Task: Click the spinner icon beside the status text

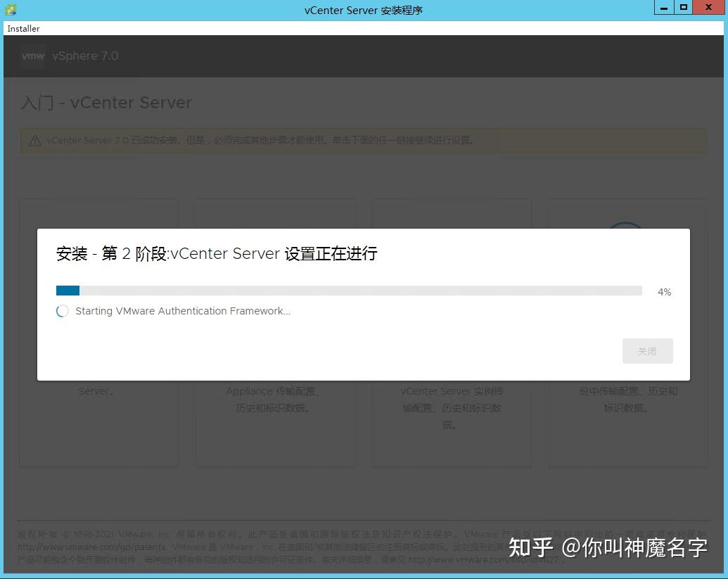Action: (62, 311)
